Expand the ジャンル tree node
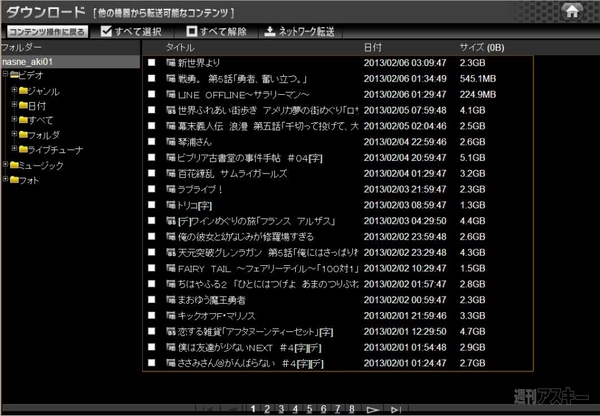The width and height of the screenshot is (600, 416). point(14,90)
